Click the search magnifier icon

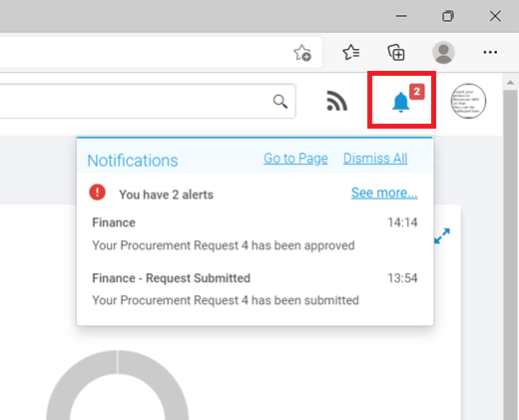pyautogui.click(x=280, y=102)
